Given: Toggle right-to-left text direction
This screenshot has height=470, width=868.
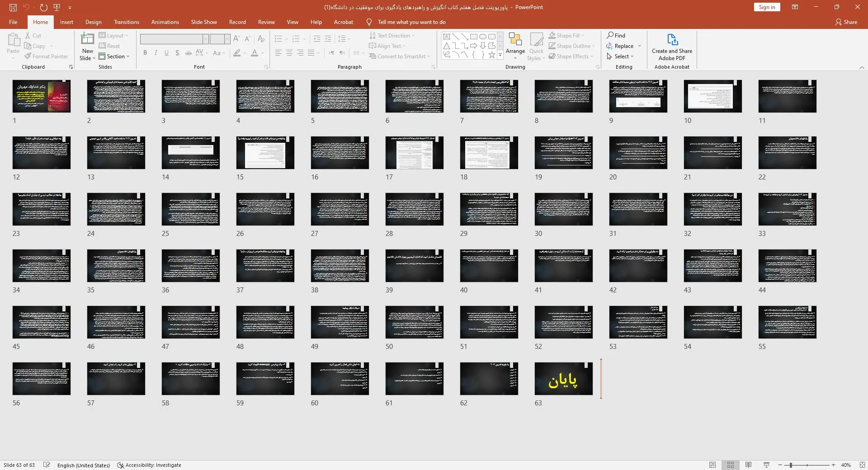Looking at the screenshot, I should pyautogui.click(x=342, y=53).
